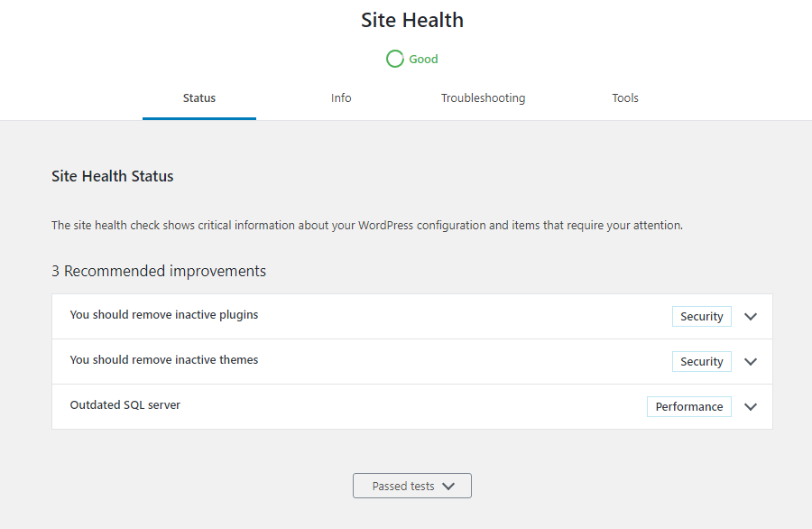The width and height of the screenshot is (812, 529).
Task: Go to the Tools tab
Action: pyautogui.click(x=625, y=97)
